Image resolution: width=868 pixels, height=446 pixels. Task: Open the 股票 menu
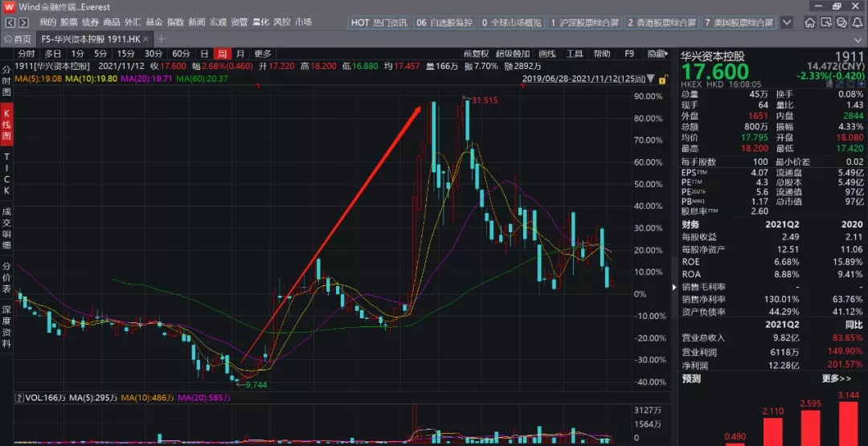(x=69, y=23)
